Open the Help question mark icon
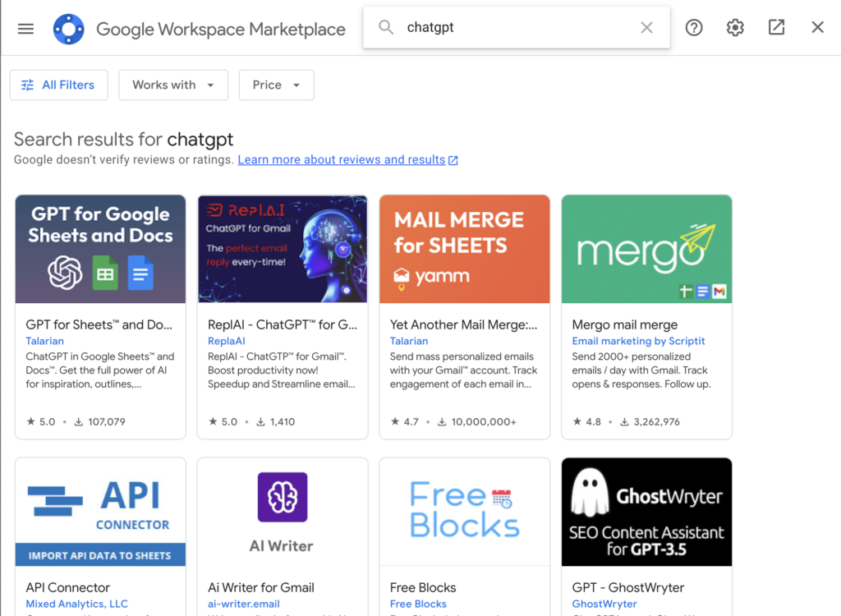Image resolution: width=841 pixels, height=616 pixels. [x=694, y=27]
